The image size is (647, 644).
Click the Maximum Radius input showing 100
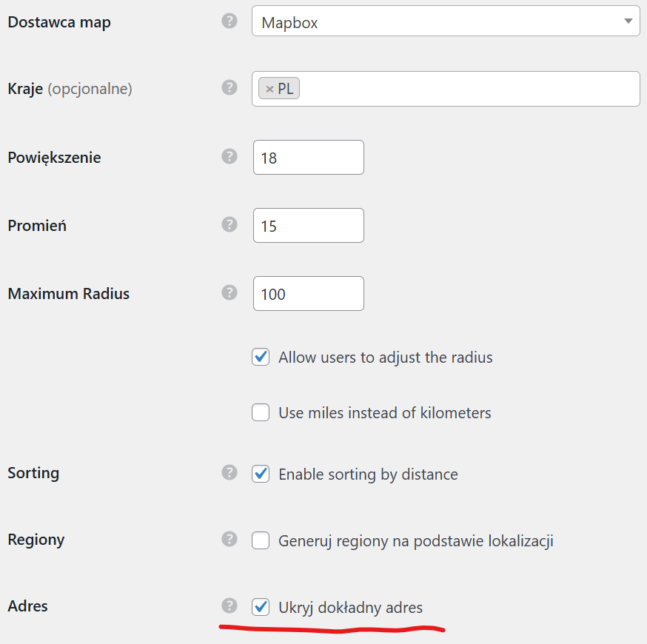(x=308, y=294)
